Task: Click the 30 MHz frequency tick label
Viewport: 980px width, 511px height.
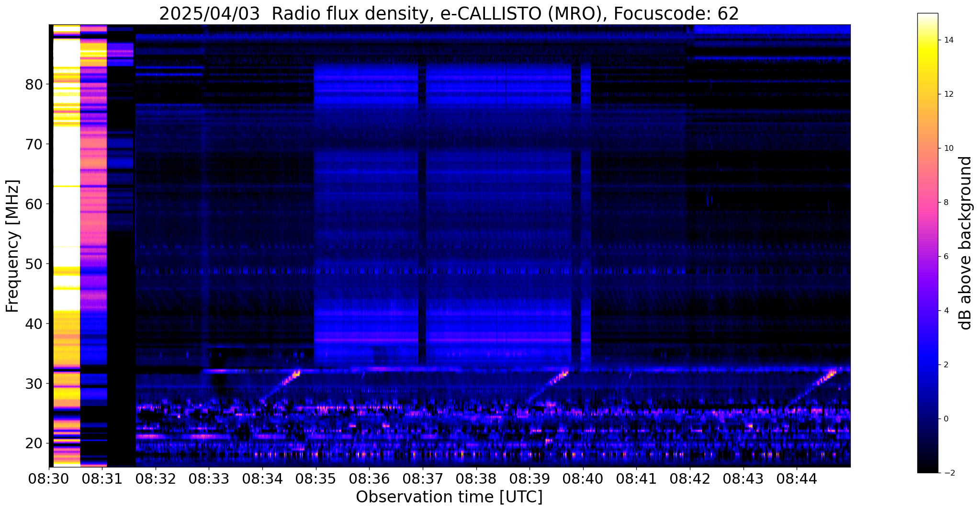Action: click(x=34, y=384)
